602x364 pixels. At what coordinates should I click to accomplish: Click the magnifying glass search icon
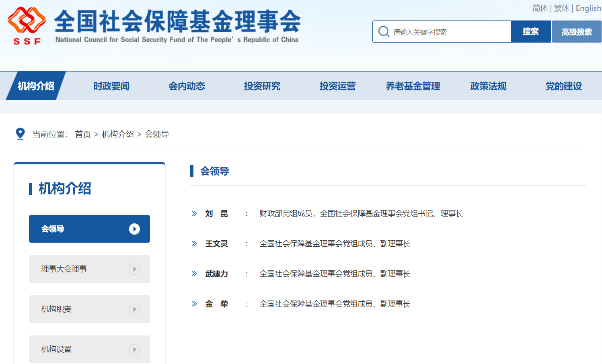click(x=383, y=31)
